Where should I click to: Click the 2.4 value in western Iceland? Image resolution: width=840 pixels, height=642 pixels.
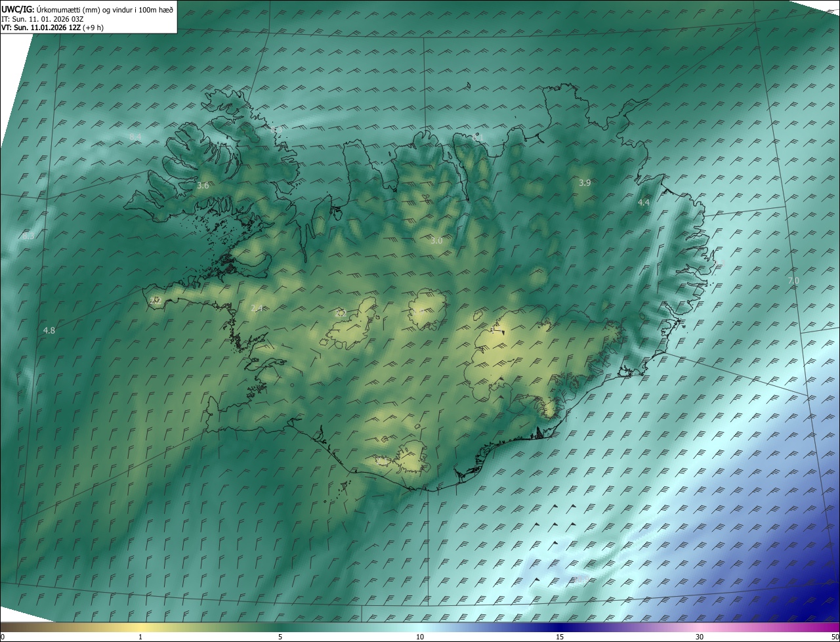coord(257,309)
